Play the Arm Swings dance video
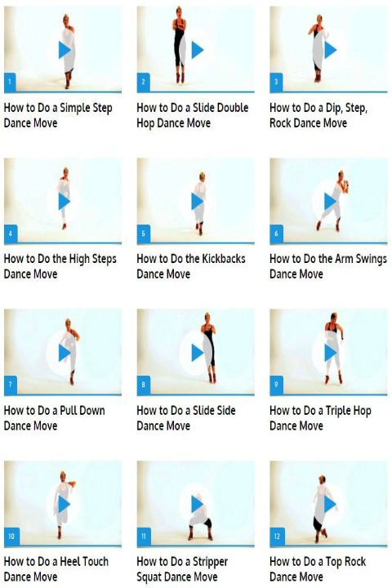Screen dimensions: 392x588 click(x=328, y=202)
